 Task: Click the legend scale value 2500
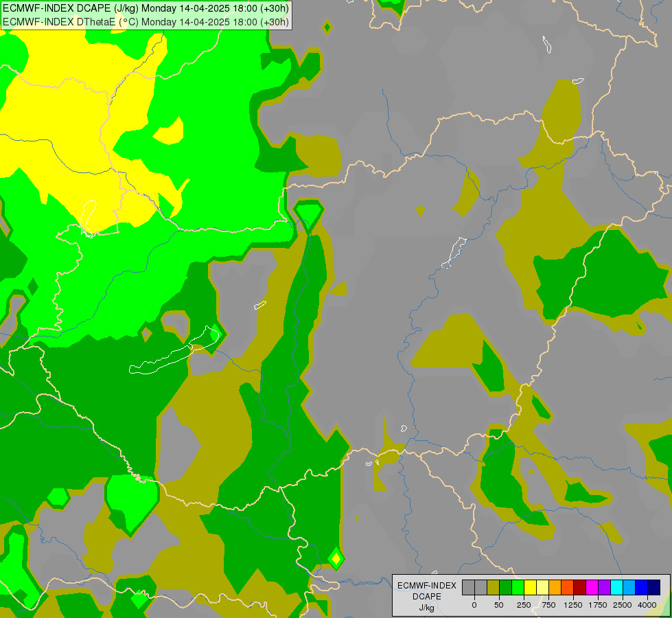coord(623,605)
